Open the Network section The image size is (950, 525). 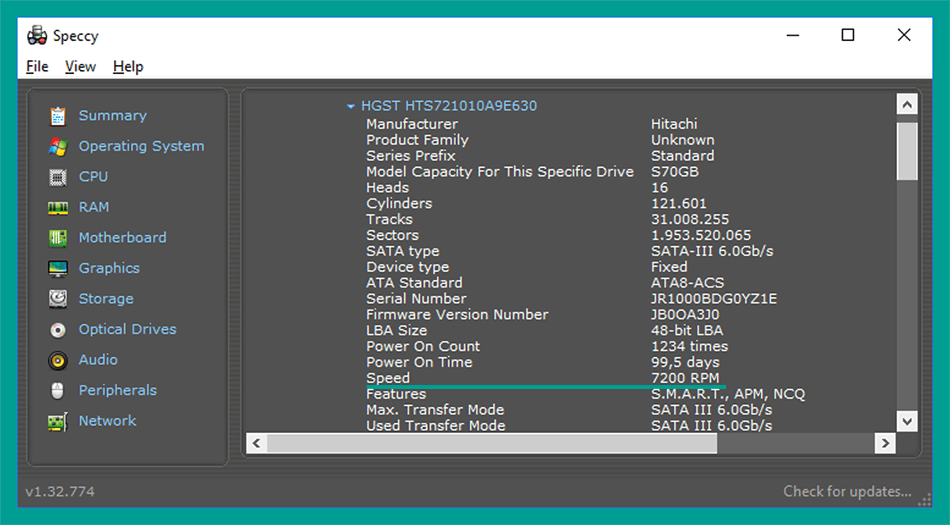[107, 420]
